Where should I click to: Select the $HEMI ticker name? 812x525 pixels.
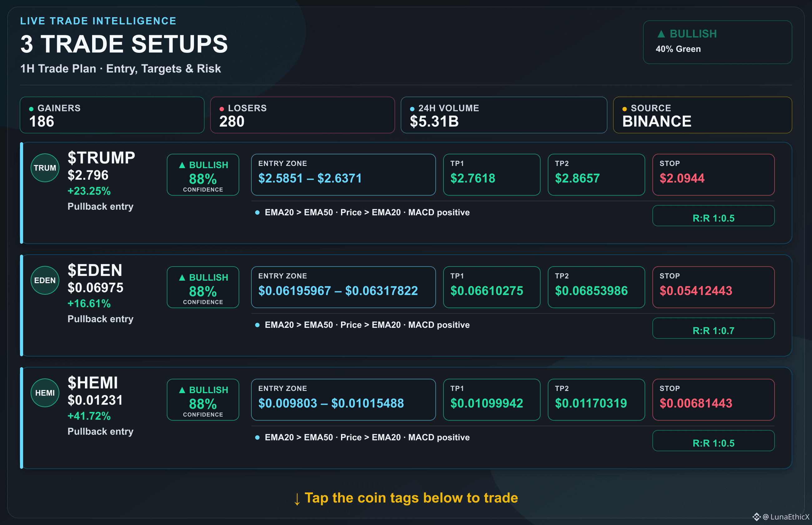(x=93, y=383)
